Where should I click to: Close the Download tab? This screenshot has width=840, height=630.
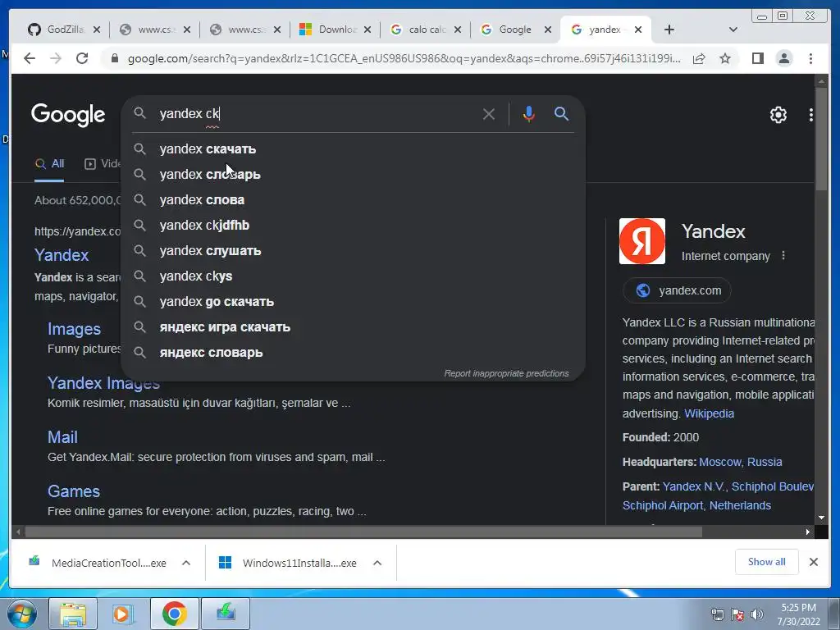tap(367, 30)
